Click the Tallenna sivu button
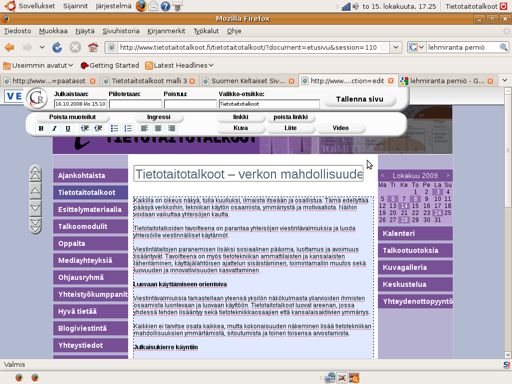512x384 pixels. pyautogui.click(x=360, y=99)
